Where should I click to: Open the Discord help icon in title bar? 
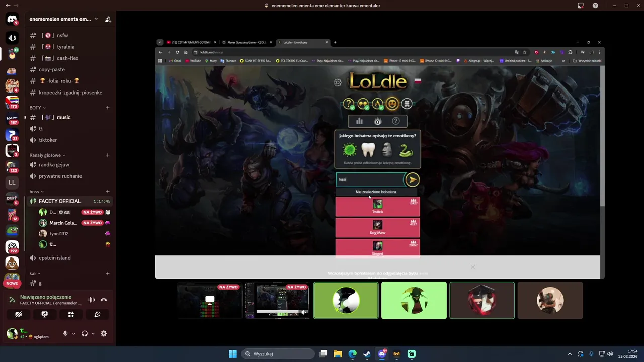pyautogui.click(x=596, y=6)
